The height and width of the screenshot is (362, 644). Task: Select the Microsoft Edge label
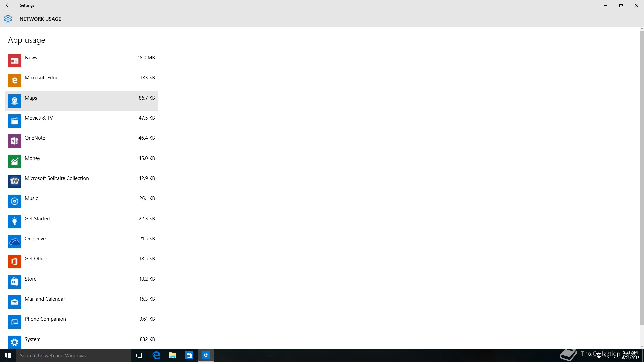(42, 78)
